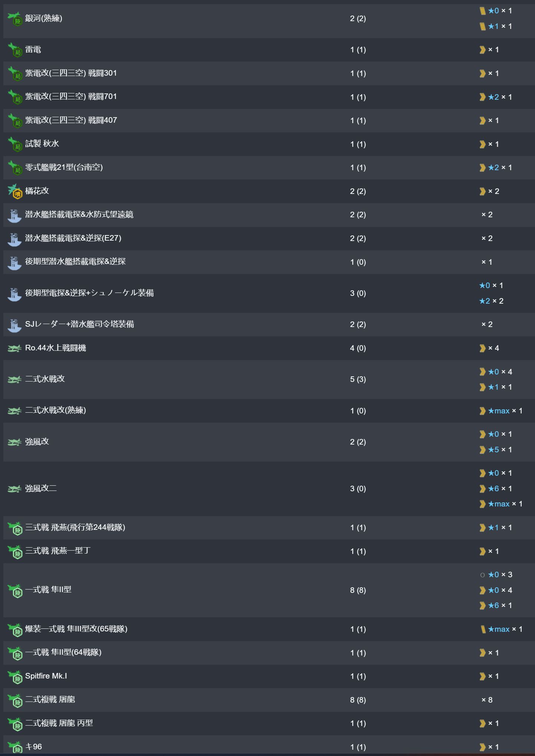535x756 pixels.
Task: Select the 紫電改(三四三空) 戦闘701 equipment name
Action: coord(71,97)
